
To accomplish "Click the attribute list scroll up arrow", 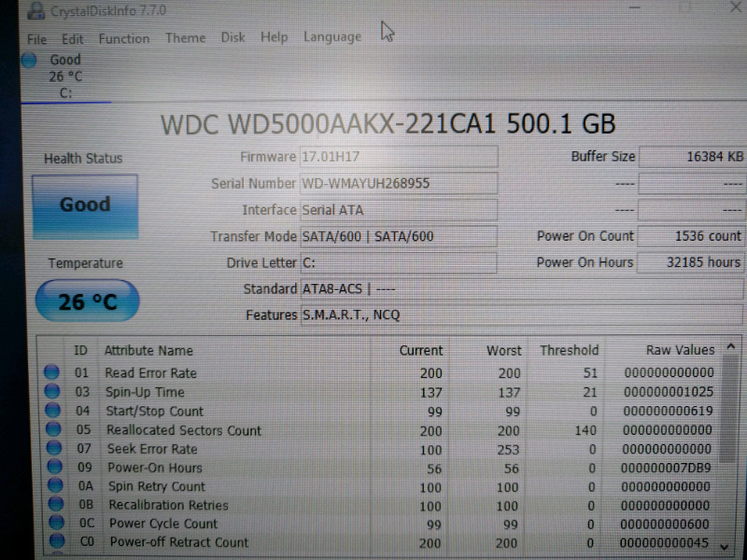I will click(x=731, y=347).
